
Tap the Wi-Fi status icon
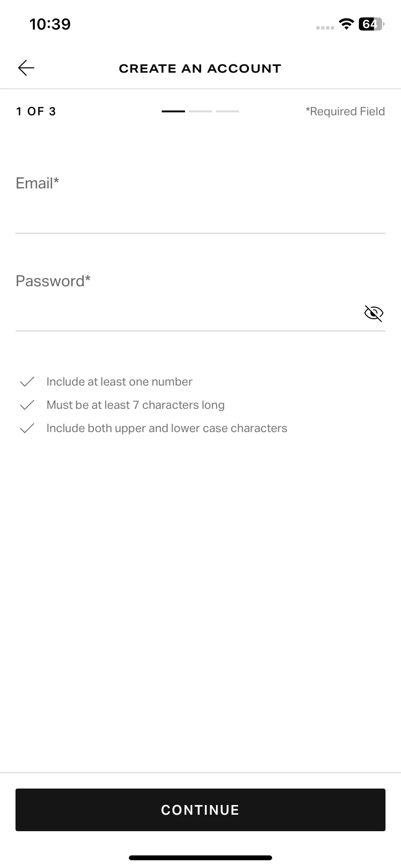click(346, 24)
